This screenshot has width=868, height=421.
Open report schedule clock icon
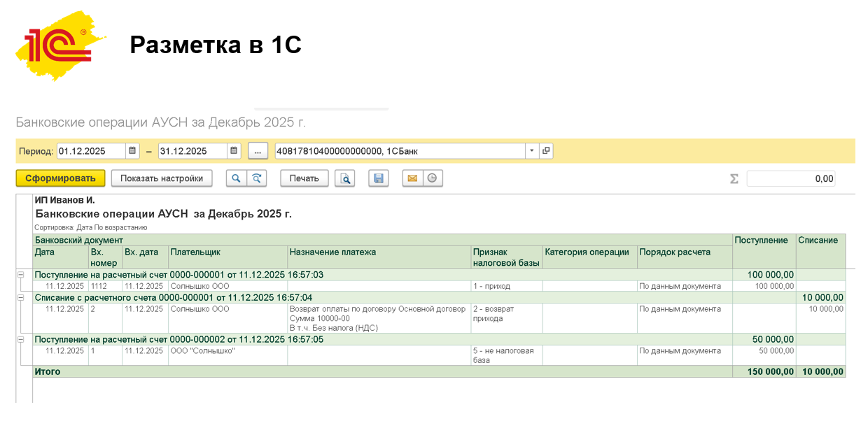click(433, 178)
